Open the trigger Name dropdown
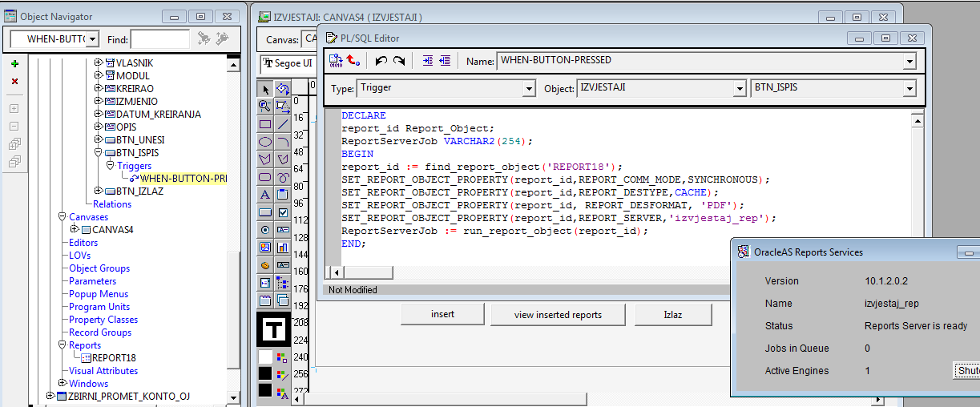The image size is (980, 407). [909, 61]
